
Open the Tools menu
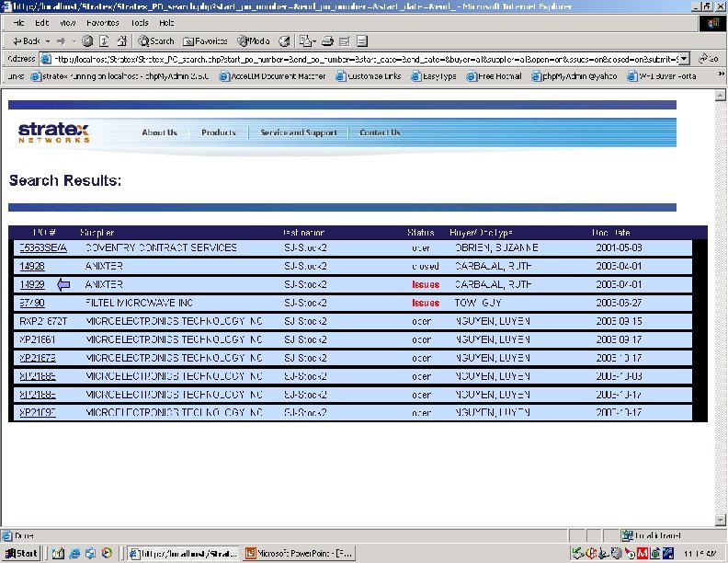click(140, 23)
